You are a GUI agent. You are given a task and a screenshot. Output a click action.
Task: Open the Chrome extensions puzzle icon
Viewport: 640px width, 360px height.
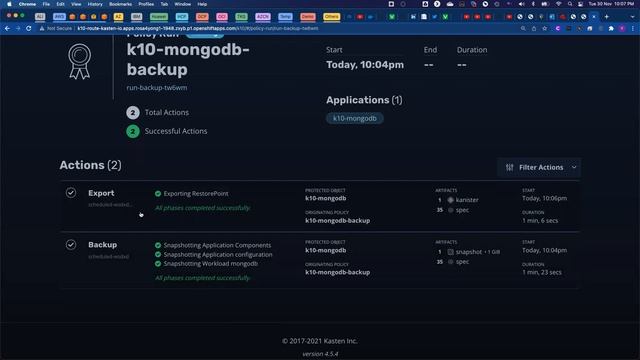pos(611,29)
